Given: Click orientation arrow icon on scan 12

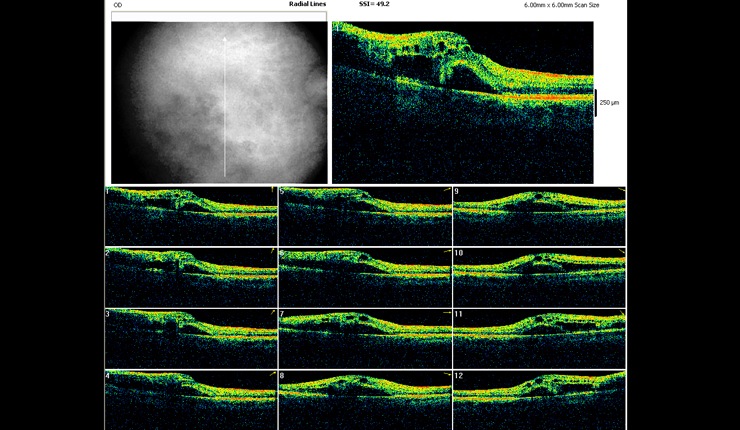Looking at the screenshot, I should 620,376.
